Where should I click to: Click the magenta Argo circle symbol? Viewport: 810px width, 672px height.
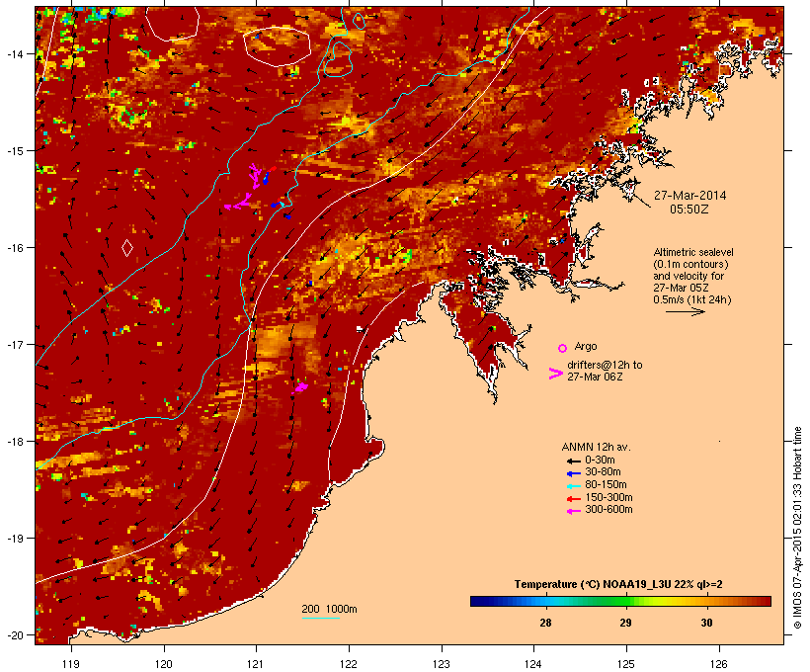pos(563,348)
